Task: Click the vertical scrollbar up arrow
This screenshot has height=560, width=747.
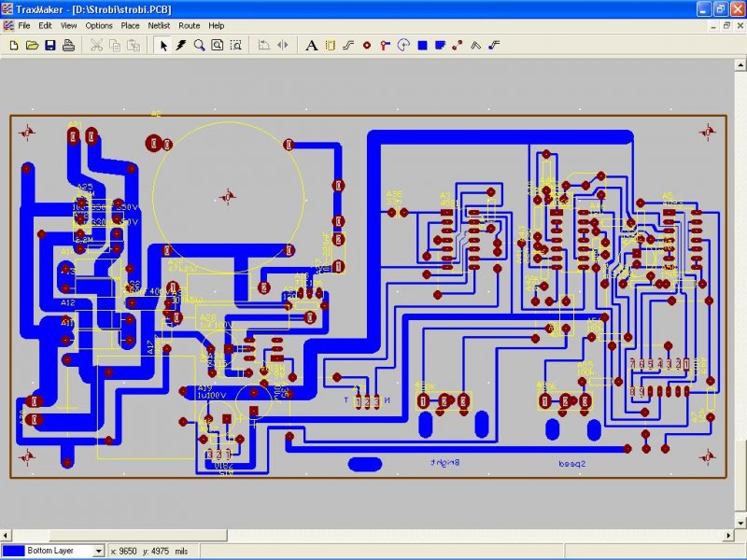Action: click(740, 64)
